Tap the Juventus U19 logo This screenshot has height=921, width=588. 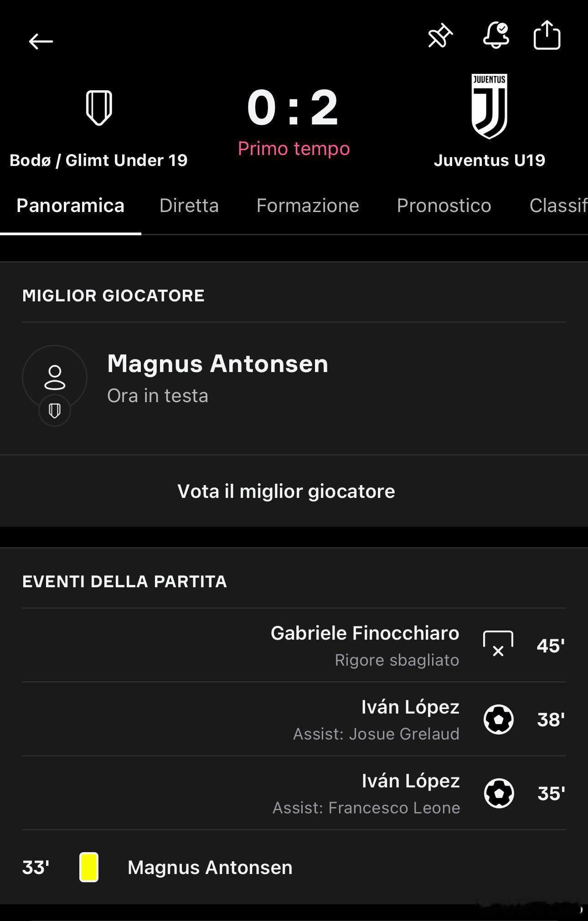click(489, 107)
